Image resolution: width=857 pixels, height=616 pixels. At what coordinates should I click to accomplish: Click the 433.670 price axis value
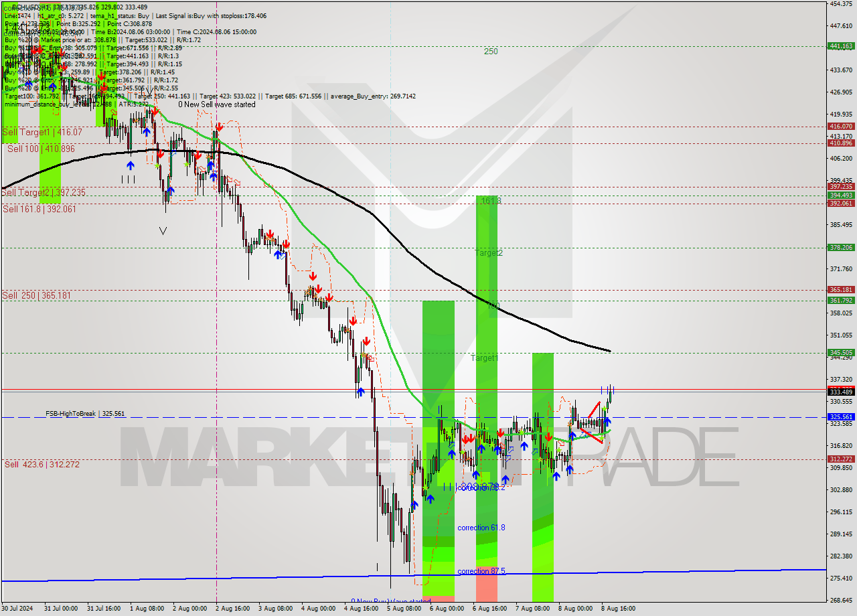(x=841, y=70)
